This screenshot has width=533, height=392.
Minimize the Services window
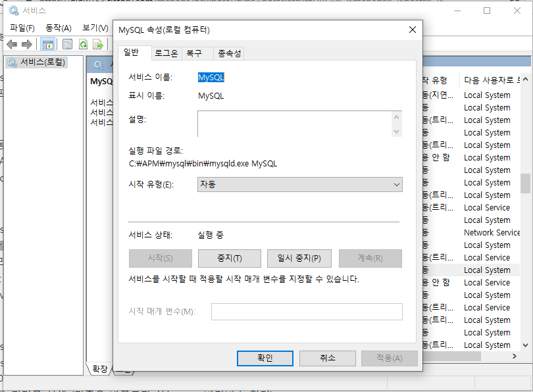pyautogui.click(x=457, y=11)
